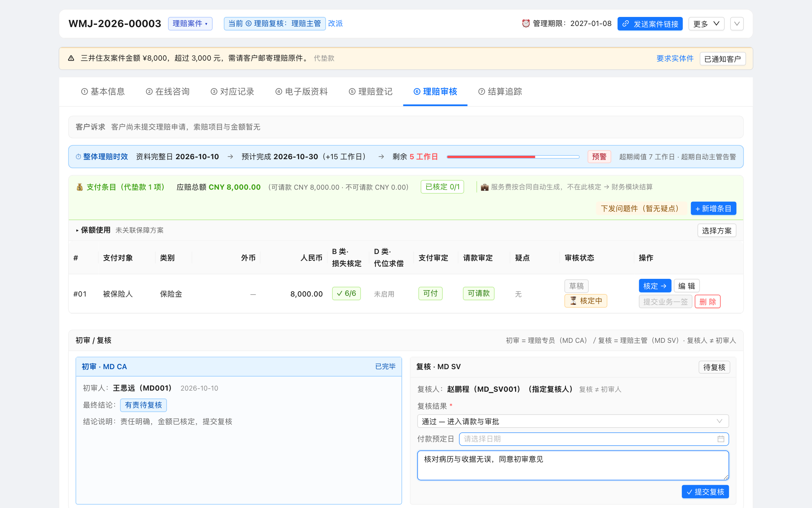Collapse the header with the chevron button

coord(737,24)
